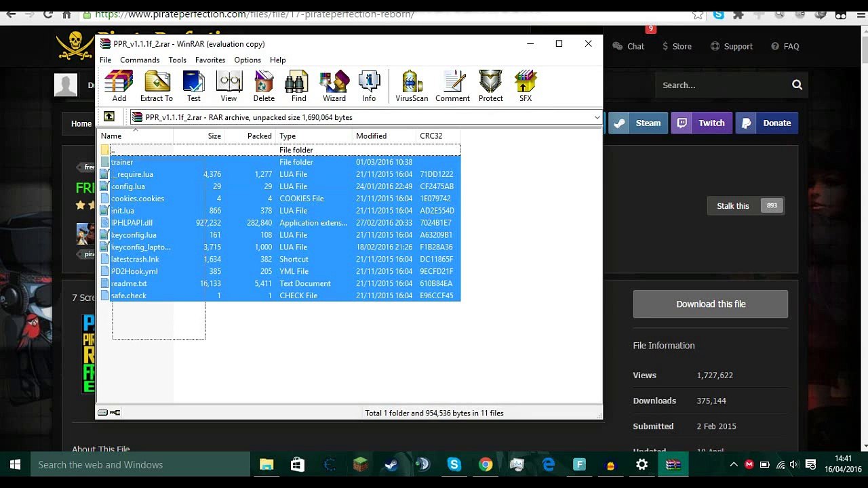Image resolution: width=868 pixels, height=488 pixels.
Task: Open the Twitch link on webpage
Action: pyautogui.click(x=702, y=123)
